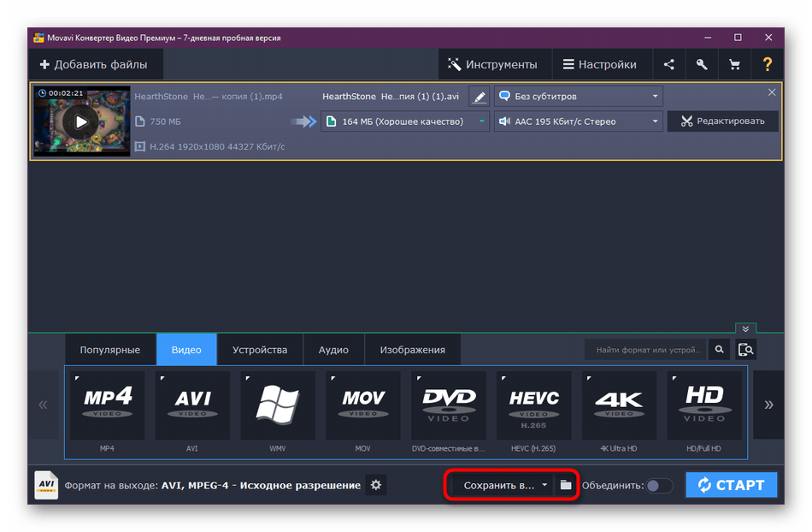The height and width of the screenshot is (532, 812).
Task: Open the 'Сохранить в...' dropdown
Action: point(503,485)
